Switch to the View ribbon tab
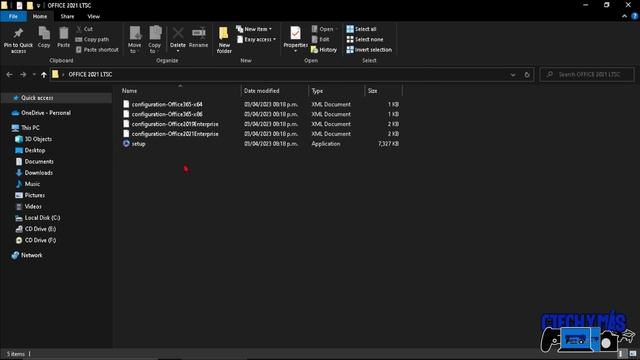 [x=93, y=16]
